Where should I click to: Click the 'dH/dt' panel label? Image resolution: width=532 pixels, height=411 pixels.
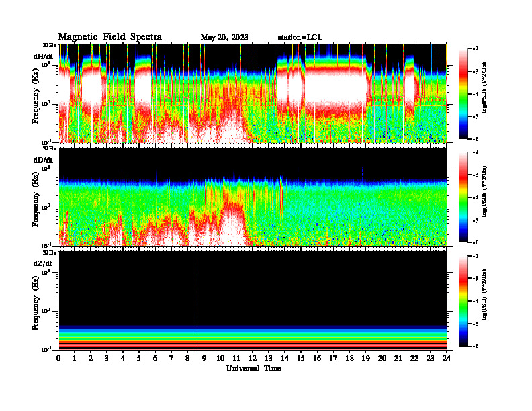click(43, 56)
